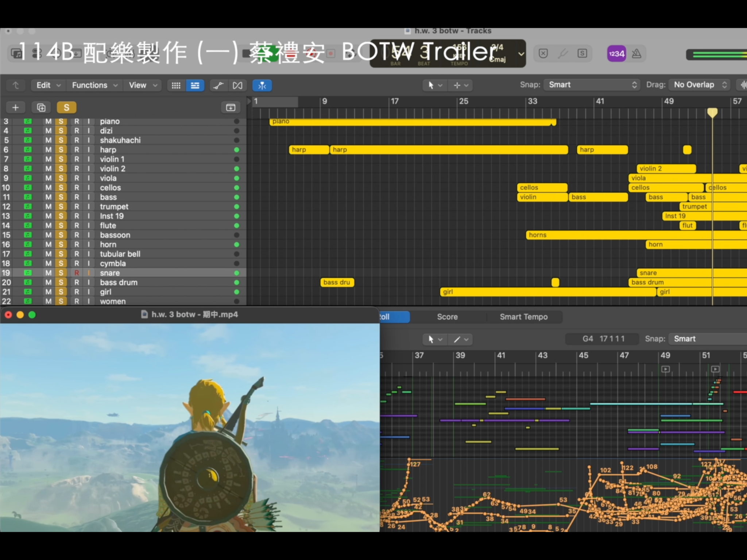Open the Edit menu in tracks area
The width and height of the screenshot is (747, 560).
tap(48, 85)
